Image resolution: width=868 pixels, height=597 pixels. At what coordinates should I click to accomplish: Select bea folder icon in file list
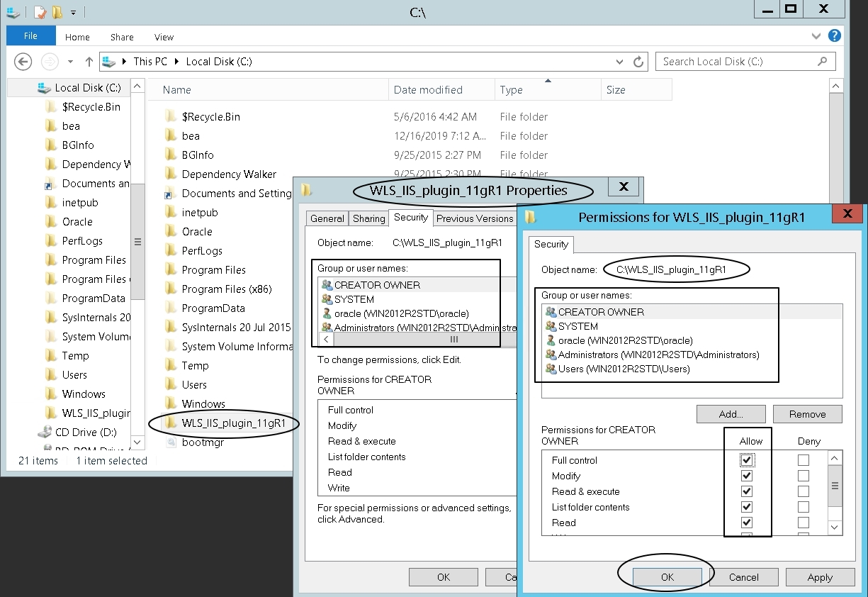171,135
